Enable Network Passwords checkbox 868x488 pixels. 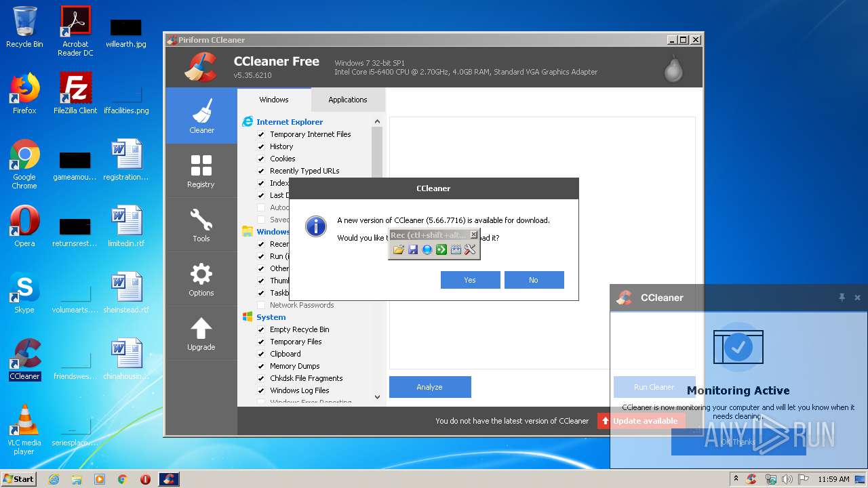261,305
